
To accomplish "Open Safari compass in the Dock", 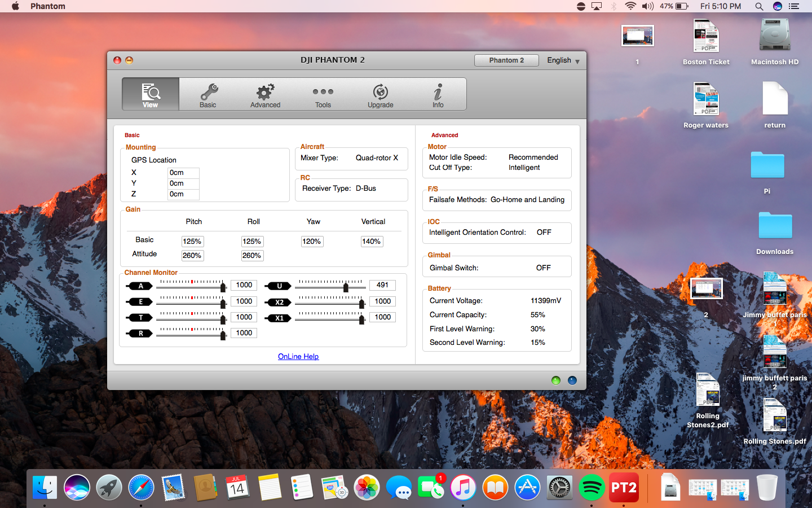I will click(141, 487).
